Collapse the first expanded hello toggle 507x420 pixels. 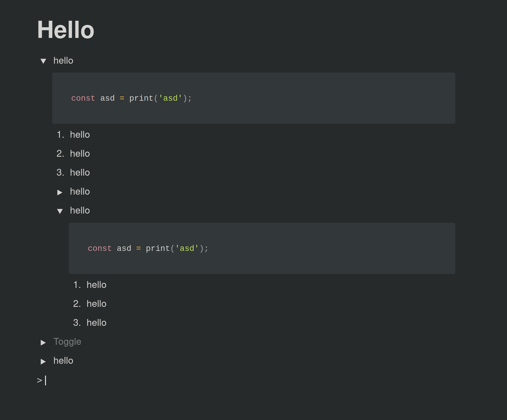[43, 61]
